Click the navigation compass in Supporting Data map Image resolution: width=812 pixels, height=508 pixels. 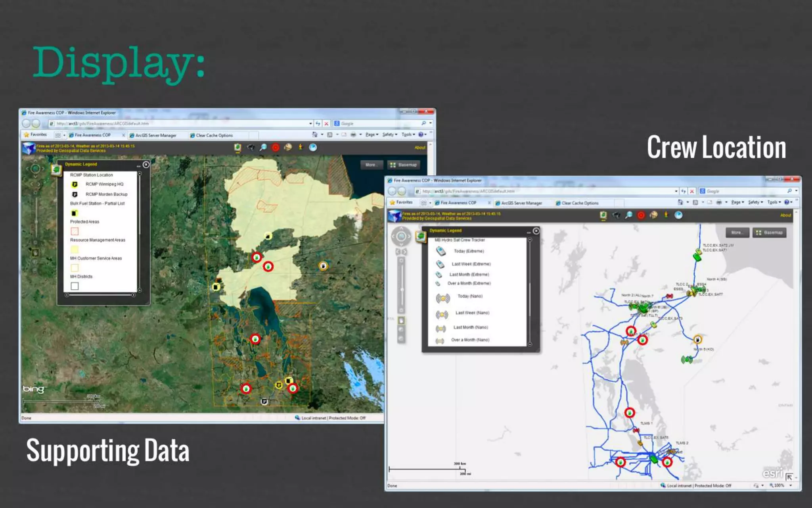click(35, 169)
